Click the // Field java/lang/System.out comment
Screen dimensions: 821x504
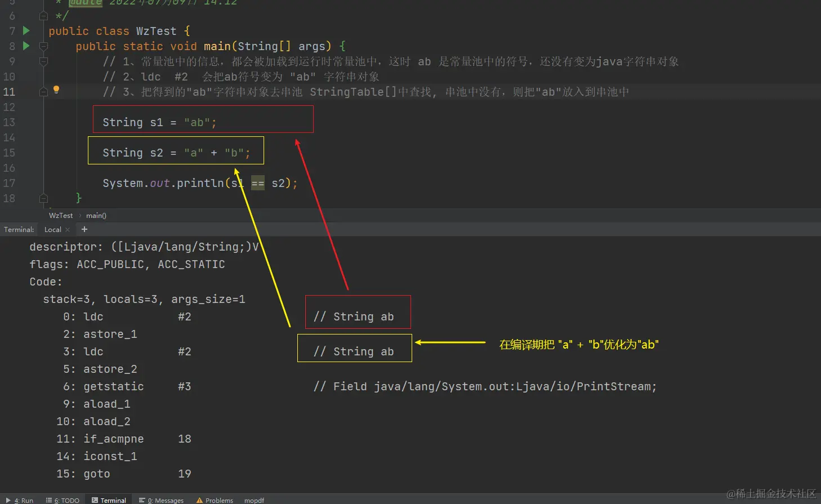click(x=485, y=386)
